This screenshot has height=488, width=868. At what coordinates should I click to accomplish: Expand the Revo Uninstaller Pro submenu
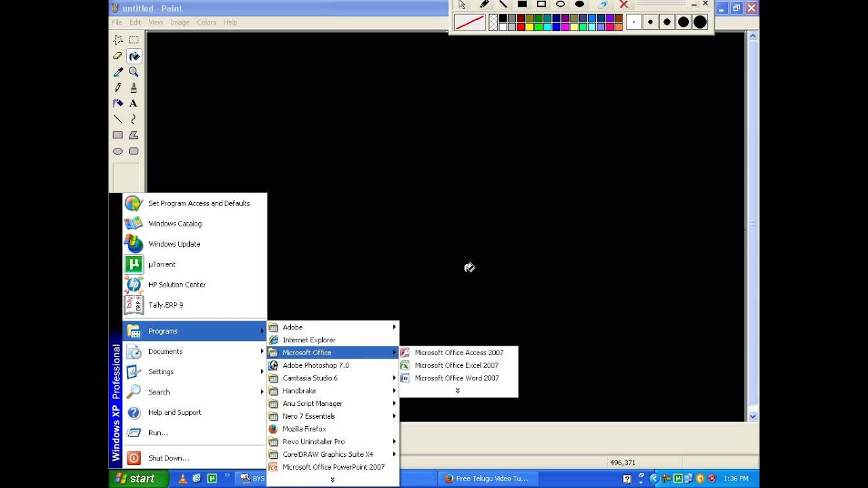pyautogui.click(x=332, y=442)
